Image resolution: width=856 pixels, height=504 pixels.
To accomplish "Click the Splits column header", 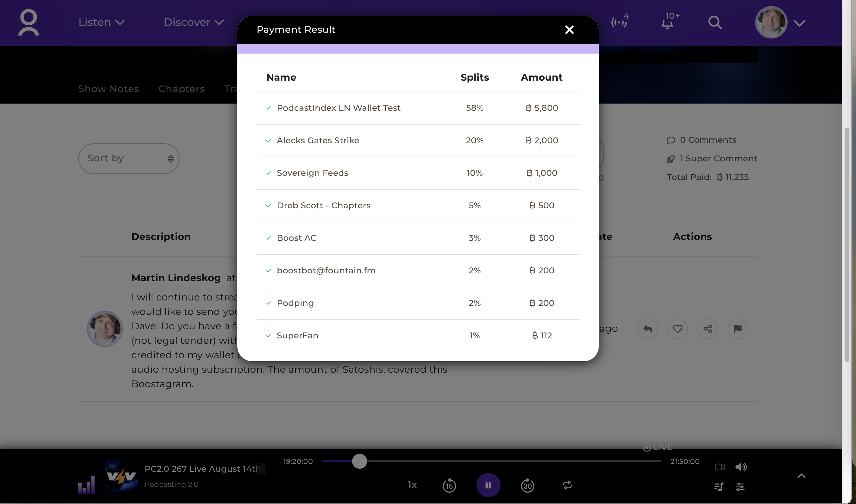I will tap(475, 78).
